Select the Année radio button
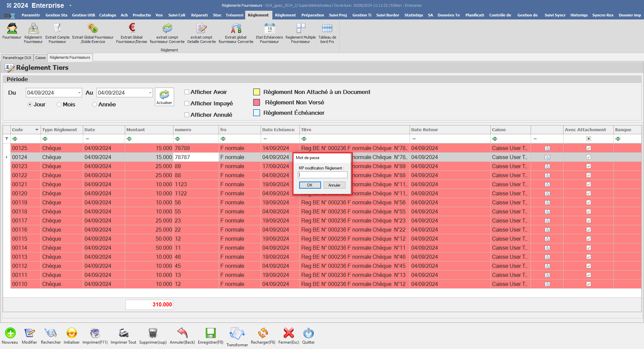The image size is (644, 349). coord(95,104)
